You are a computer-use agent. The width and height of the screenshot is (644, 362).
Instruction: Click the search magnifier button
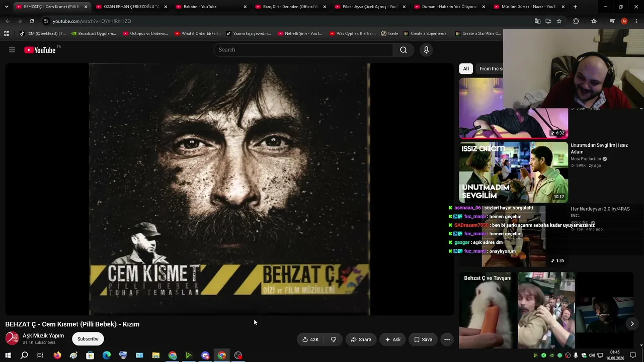click(404, 50)
